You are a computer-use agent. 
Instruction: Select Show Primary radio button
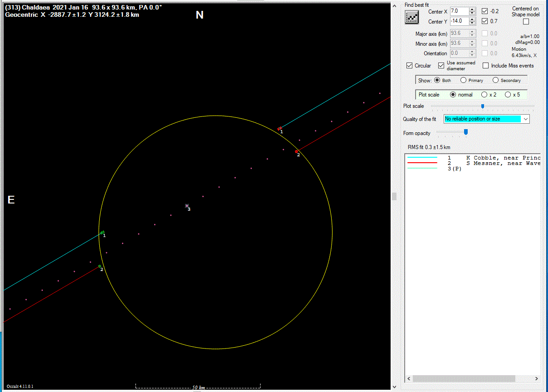[x=463, y=80]
